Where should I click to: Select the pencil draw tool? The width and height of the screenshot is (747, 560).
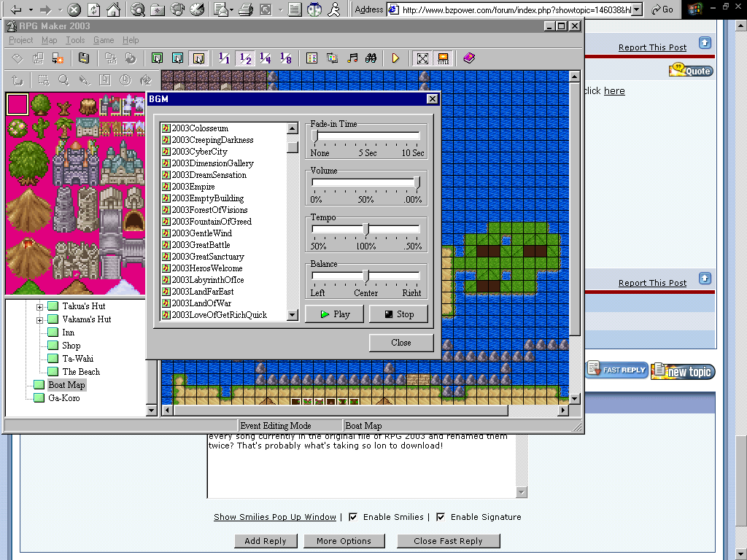click(x=85, y=80)
